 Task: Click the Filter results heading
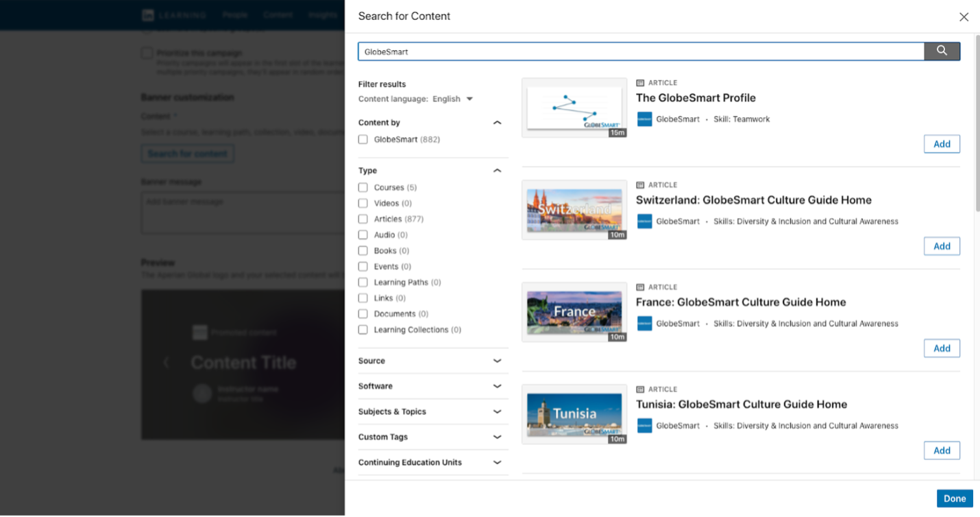(382, 84)
